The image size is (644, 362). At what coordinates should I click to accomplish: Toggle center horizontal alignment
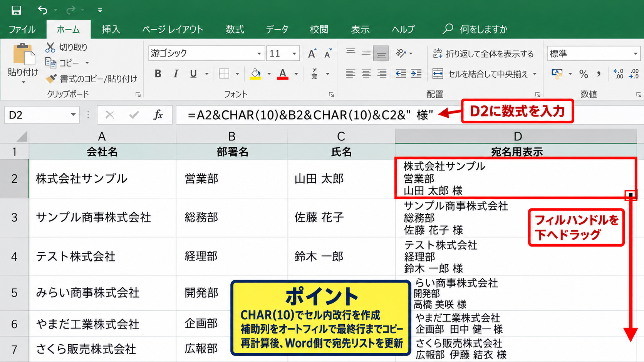click(x=366, y=73)
